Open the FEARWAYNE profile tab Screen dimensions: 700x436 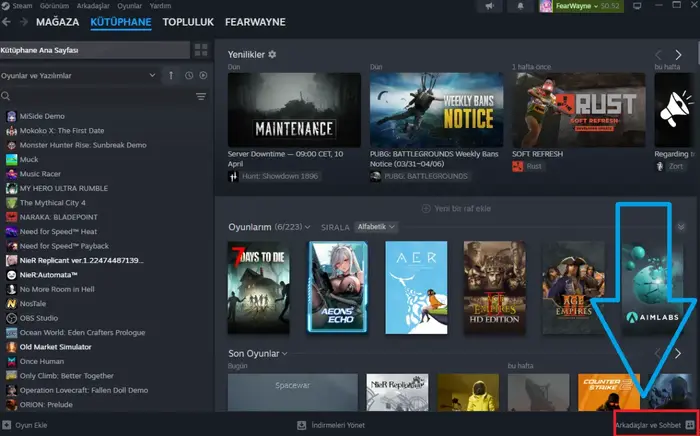(x=255, y=22)
